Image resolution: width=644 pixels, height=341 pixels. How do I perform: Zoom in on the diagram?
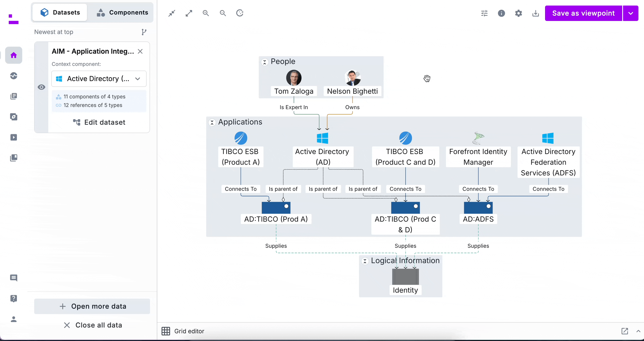[x=206, y=13]
